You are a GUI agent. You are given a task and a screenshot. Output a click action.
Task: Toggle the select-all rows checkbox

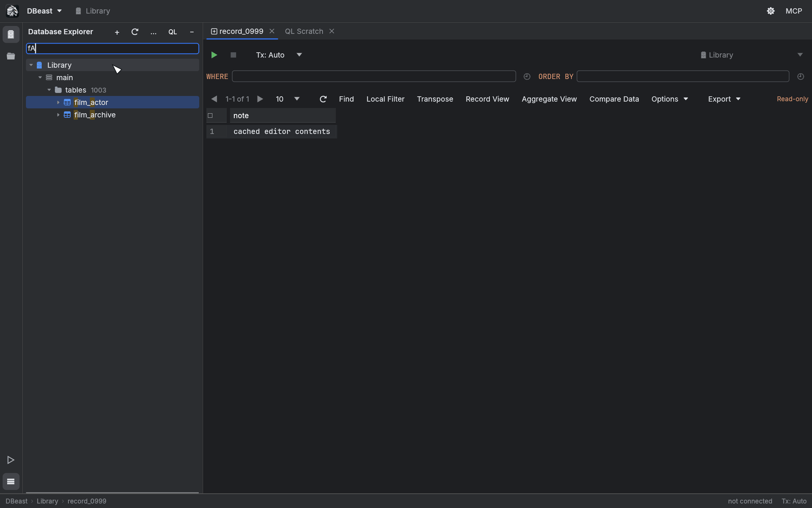210,116
